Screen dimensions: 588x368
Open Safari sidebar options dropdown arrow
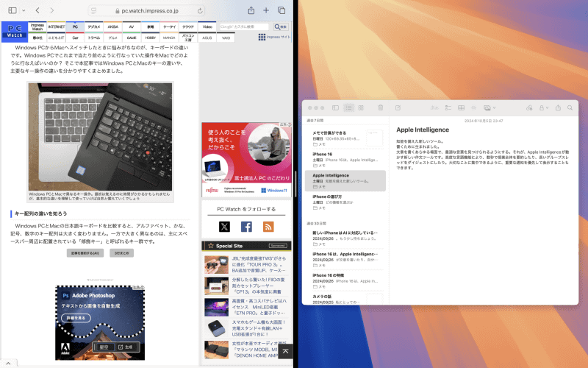[x=24, y=10]
